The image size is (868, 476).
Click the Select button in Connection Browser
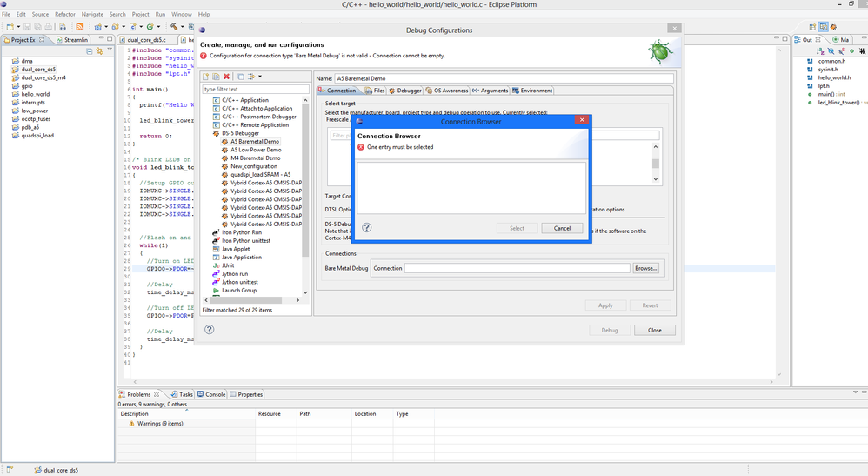click(x=517, y=228)
